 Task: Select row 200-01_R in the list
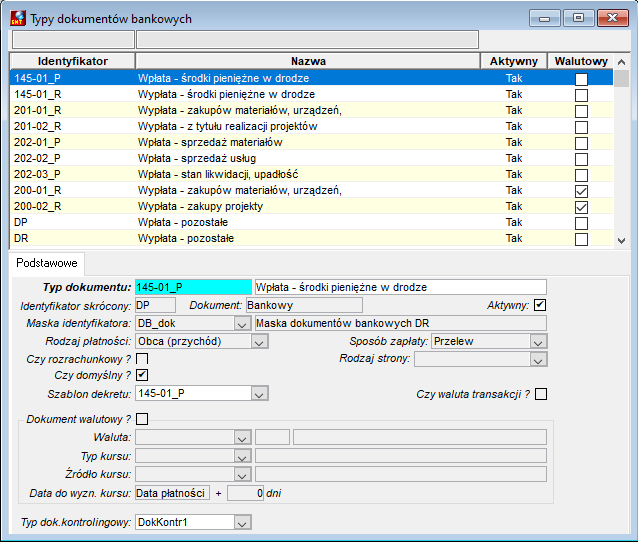(x=311, y=190)
